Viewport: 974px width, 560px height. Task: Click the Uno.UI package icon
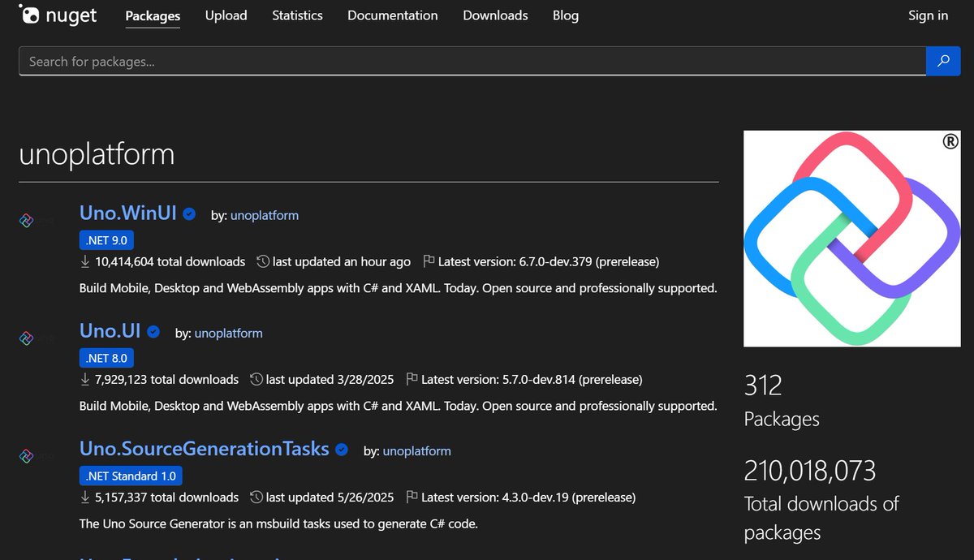[x=27, y=337]
